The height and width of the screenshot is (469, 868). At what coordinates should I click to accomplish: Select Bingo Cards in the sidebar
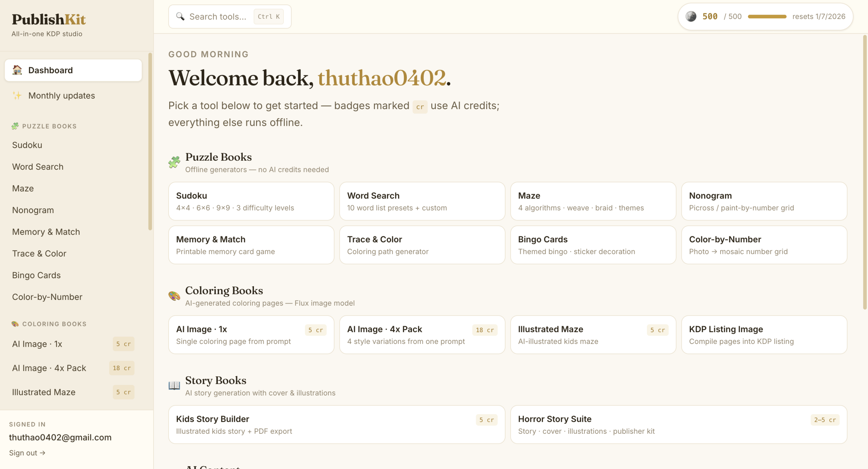pos(73,275)
